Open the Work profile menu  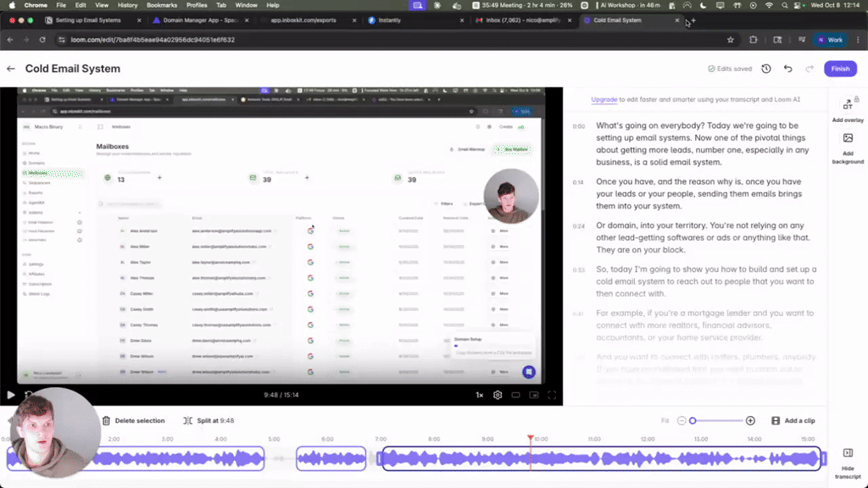[x=830, y=40]
